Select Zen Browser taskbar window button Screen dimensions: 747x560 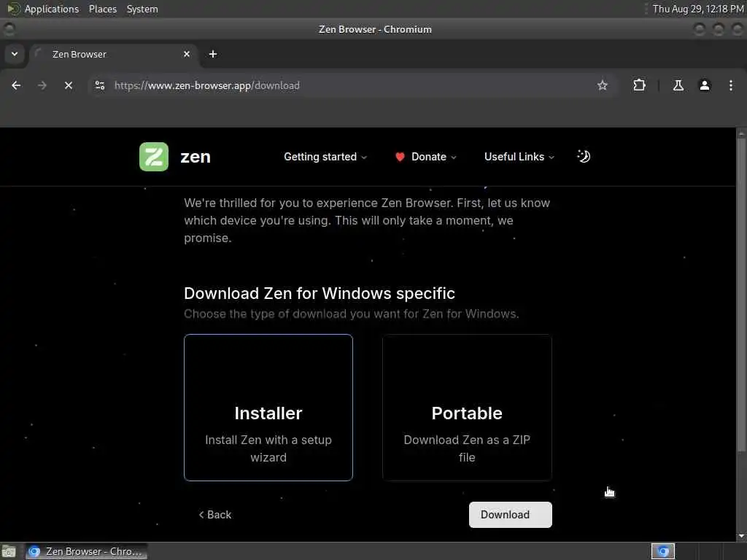(86, 551)
